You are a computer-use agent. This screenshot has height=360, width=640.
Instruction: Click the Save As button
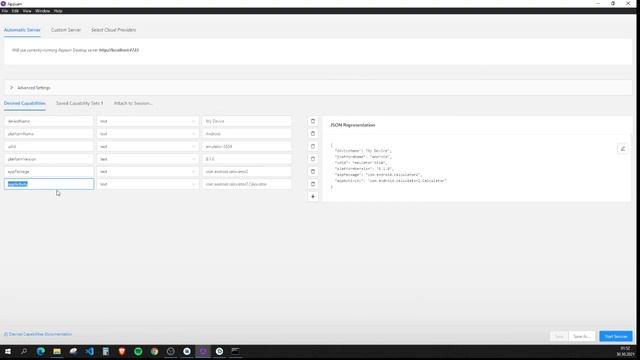pos(581,336)
